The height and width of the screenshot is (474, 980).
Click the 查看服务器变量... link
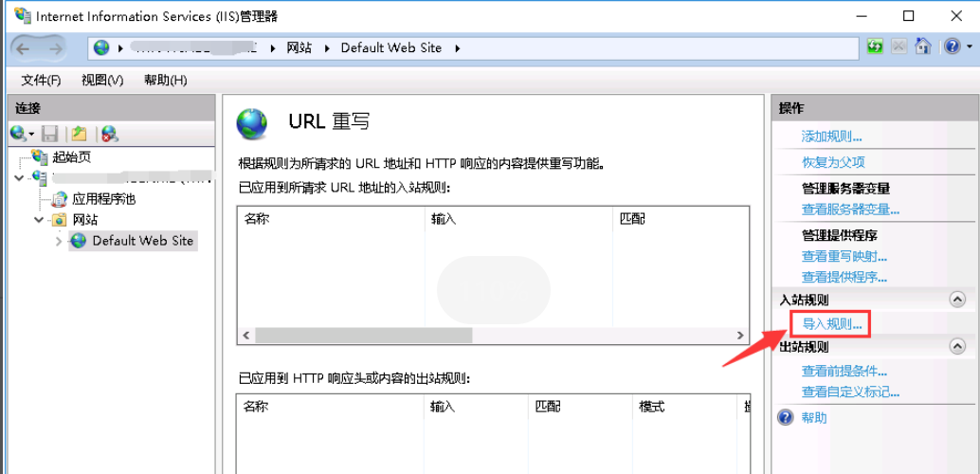[850, 210]
